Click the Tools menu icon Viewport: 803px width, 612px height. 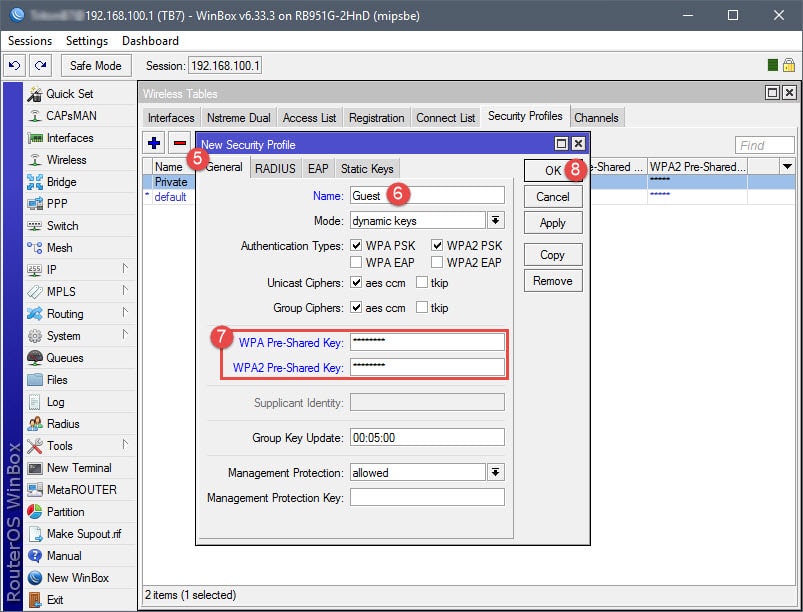tap(35, 446)
